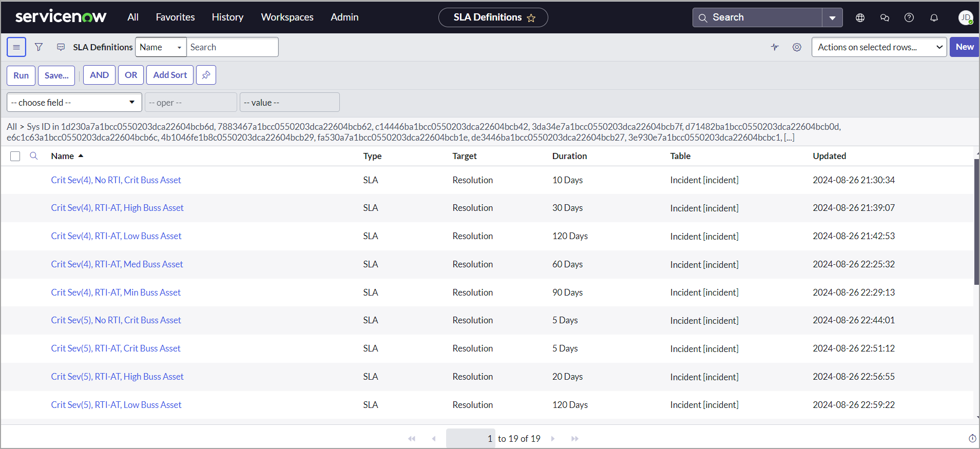
Task: Pin the filter with the pushpin icon
Action: (206, 75)
